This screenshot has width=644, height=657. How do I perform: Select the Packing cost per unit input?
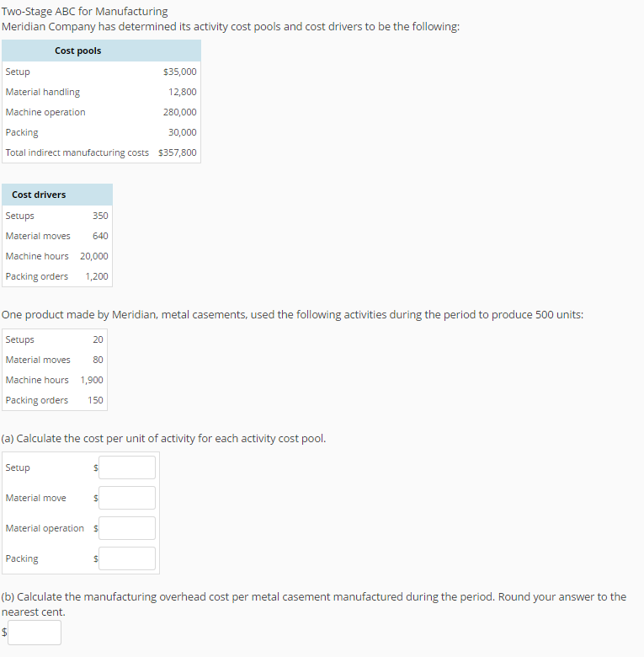(x=126, y=558)
